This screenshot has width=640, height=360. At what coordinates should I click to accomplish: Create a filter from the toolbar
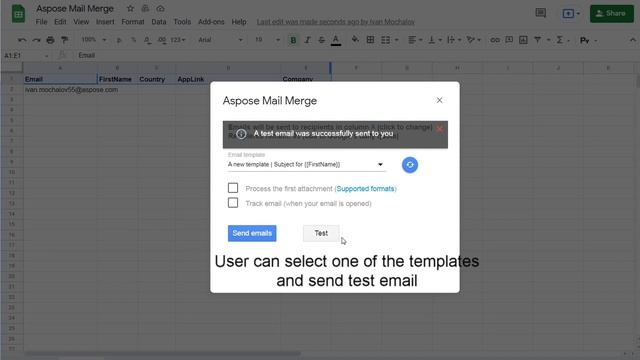coord(538,40)
